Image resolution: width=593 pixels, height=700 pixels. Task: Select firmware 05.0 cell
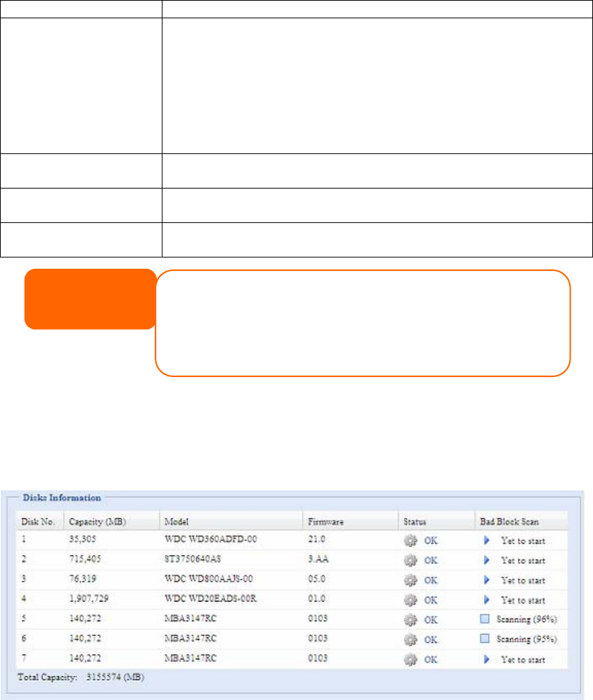[317, 578]
